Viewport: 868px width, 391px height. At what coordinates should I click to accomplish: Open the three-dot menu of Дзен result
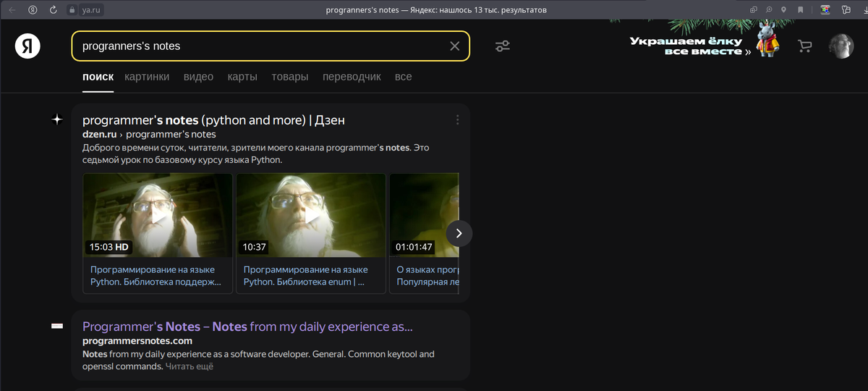[x=457, y=120]
